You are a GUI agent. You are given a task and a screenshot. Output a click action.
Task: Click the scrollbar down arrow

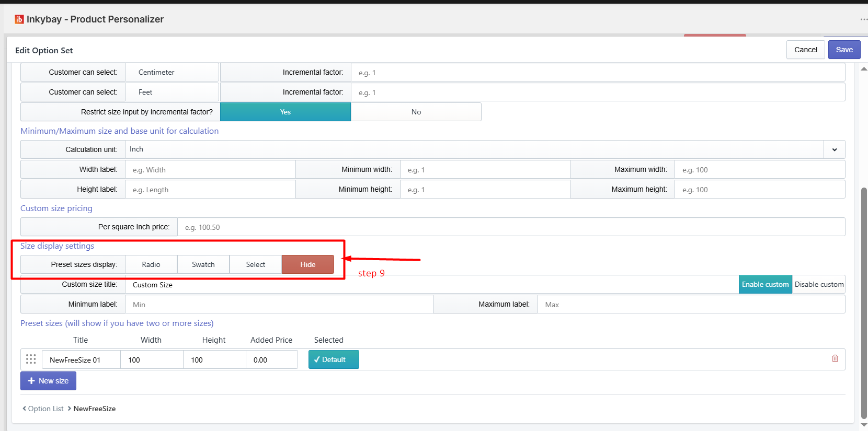(x=864, y=425)
